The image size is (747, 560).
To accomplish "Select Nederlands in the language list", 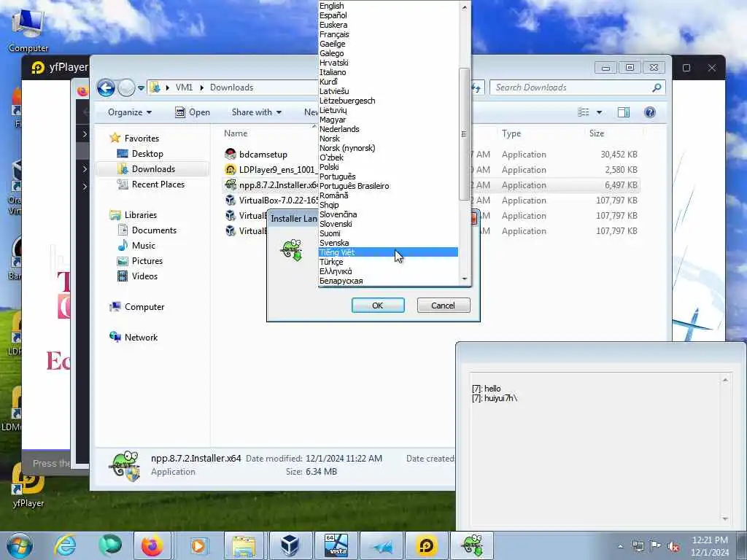I will click(388, 129).
